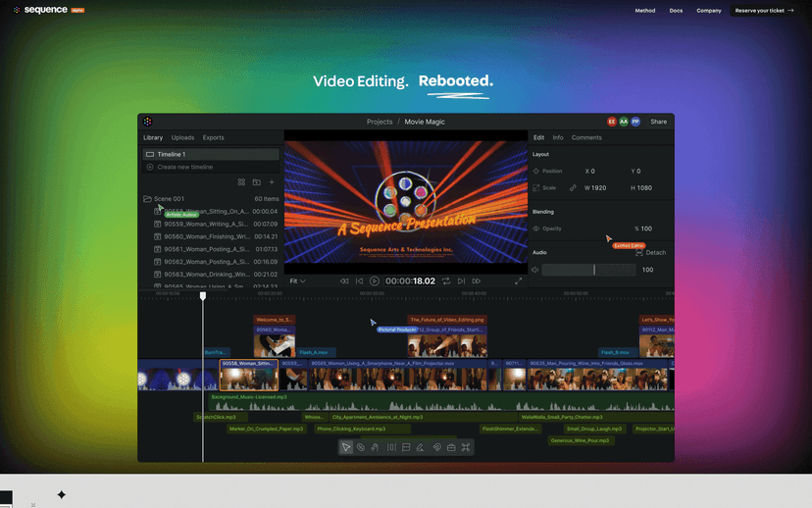Screen dimensions: 812x508
Task: Click the plus add icon in Library
Action: [x=272, y=182]
